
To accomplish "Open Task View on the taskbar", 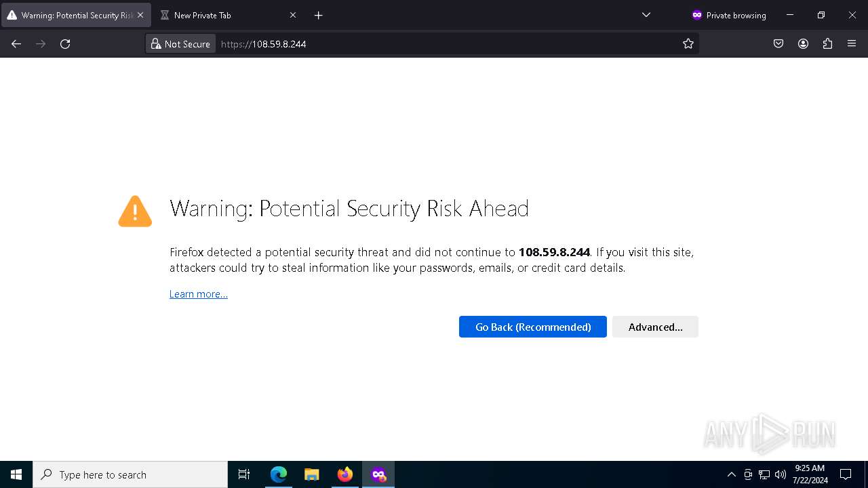I will [x=244, y=474].
